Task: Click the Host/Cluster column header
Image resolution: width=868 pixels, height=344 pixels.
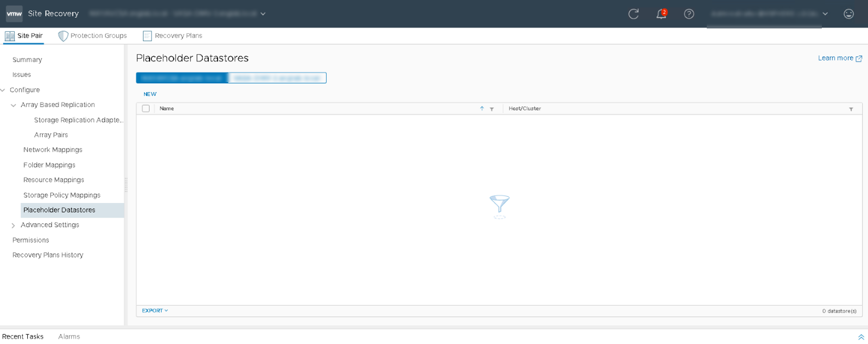Action: point(525,109)
